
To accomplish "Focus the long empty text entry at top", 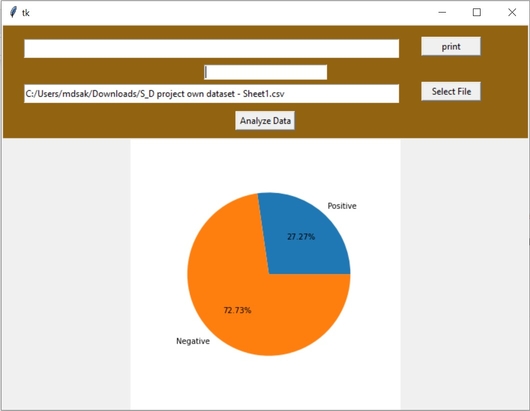I will 212,49.
